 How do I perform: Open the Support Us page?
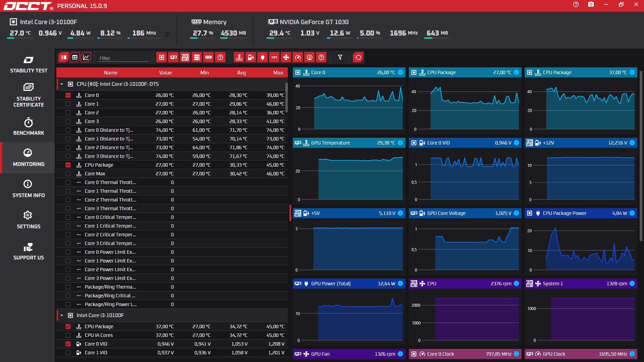click(29, 251)
